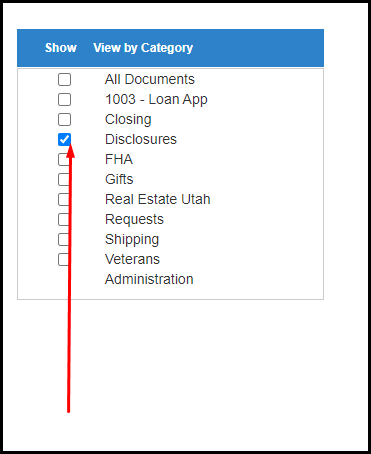Tick the Shipping checkbox
Screen dimensions: 371x454
64,239
